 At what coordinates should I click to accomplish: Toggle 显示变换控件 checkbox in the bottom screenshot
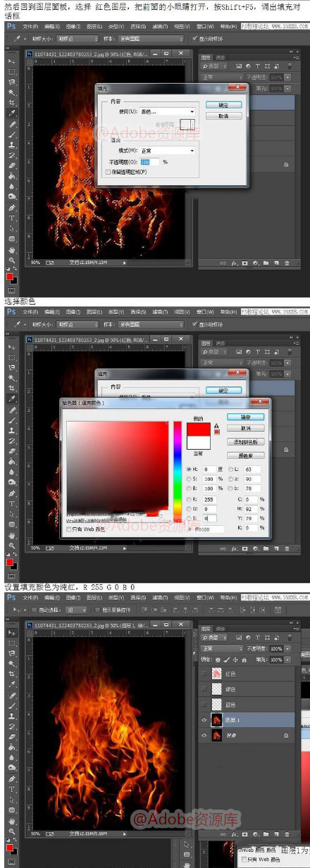click(97, 610)
